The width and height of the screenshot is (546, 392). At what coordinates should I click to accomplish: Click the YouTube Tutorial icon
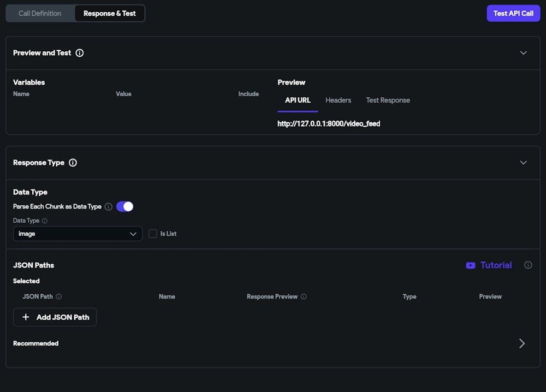(471, 265)
